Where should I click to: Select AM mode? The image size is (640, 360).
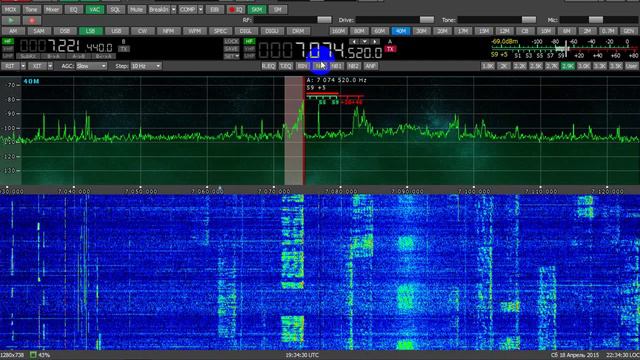13,31
